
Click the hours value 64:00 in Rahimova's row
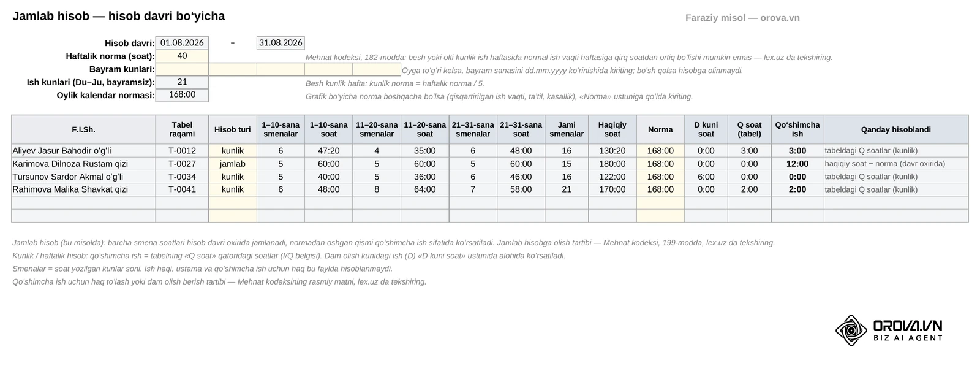tap(425, 189)
